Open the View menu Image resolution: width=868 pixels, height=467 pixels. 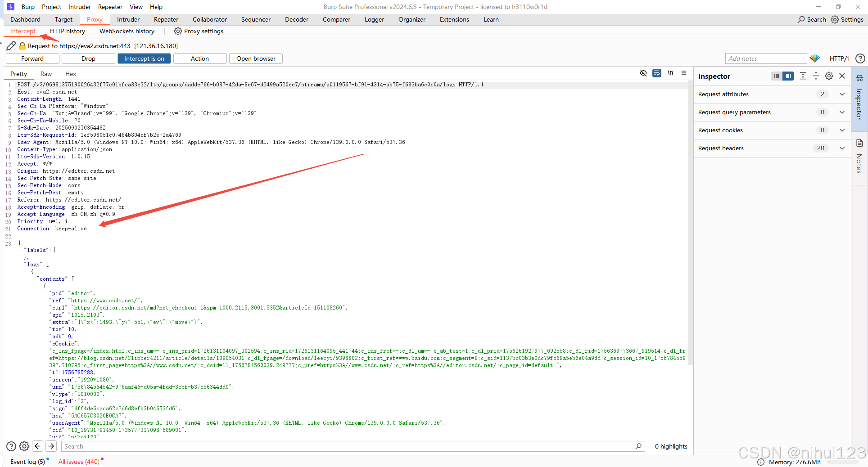[x=136, y=7]
